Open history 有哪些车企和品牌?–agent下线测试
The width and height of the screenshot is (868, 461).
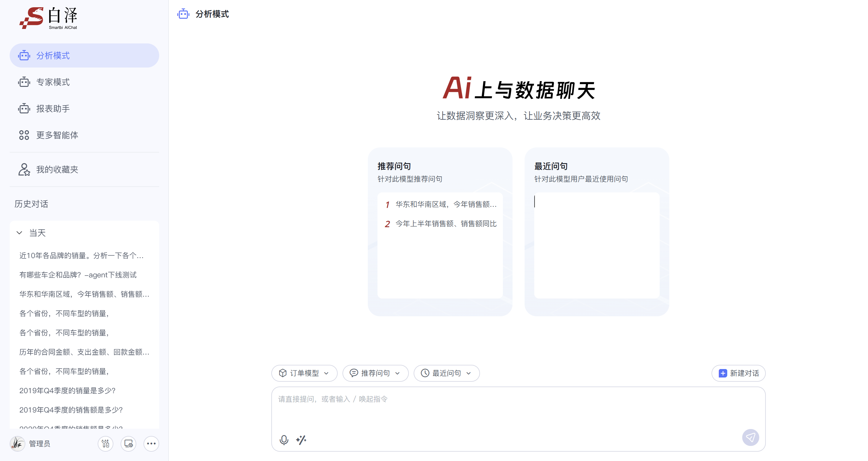tap(78, 275)
